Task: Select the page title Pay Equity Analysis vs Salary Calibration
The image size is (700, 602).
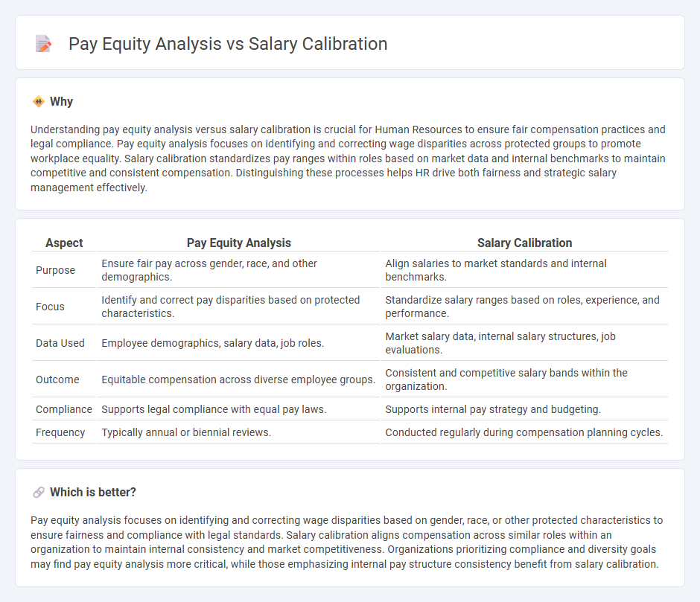Action: point(228,44)
